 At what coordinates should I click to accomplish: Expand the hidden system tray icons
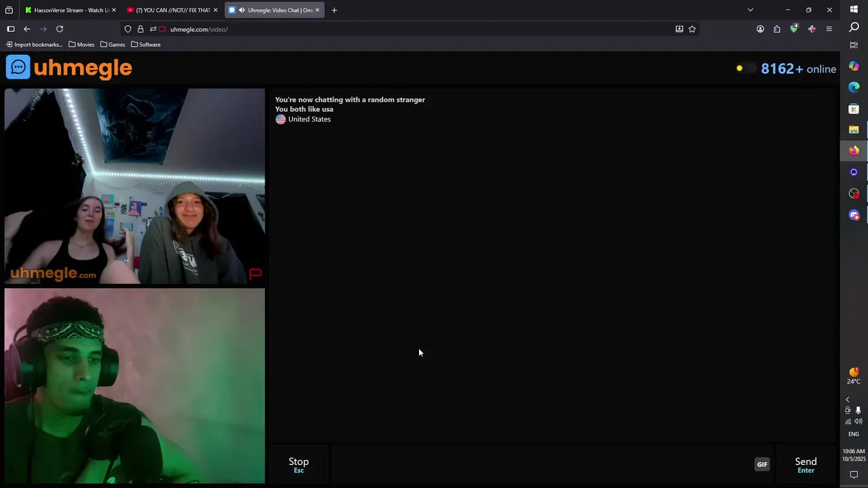pyautogui.click(x=847, y=400)
